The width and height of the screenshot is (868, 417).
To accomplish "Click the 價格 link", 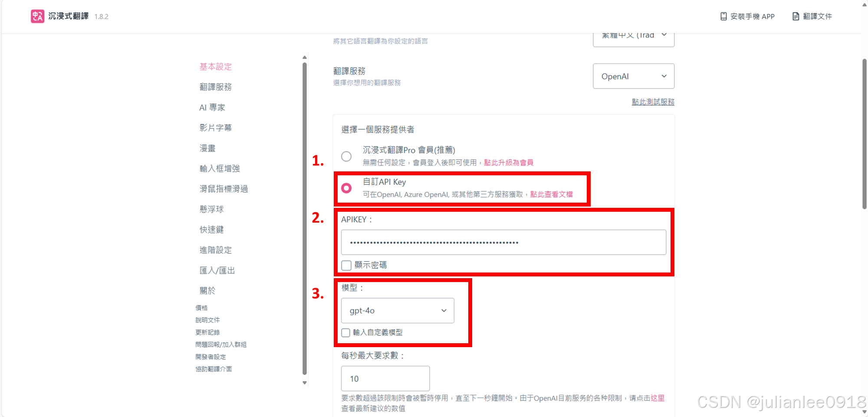I will click(201, 308).
